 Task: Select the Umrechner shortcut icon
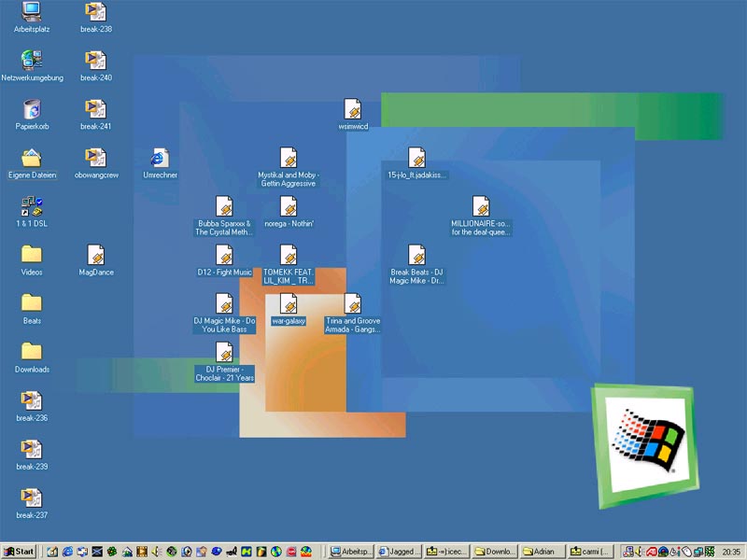(160, 158)
